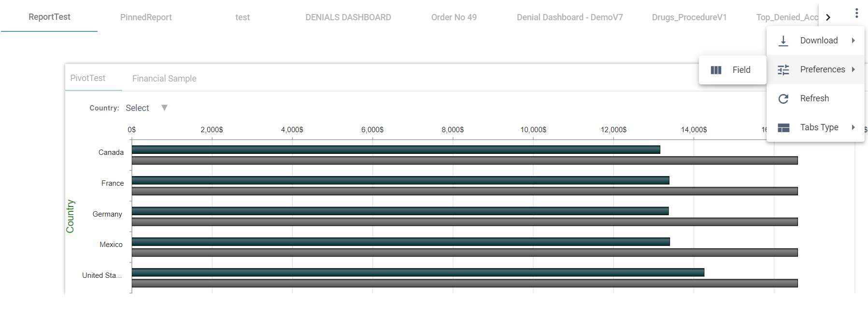Choose Field from Preferences submenu
The height and width of the screenshot is (329, 868).
(741, 70)
